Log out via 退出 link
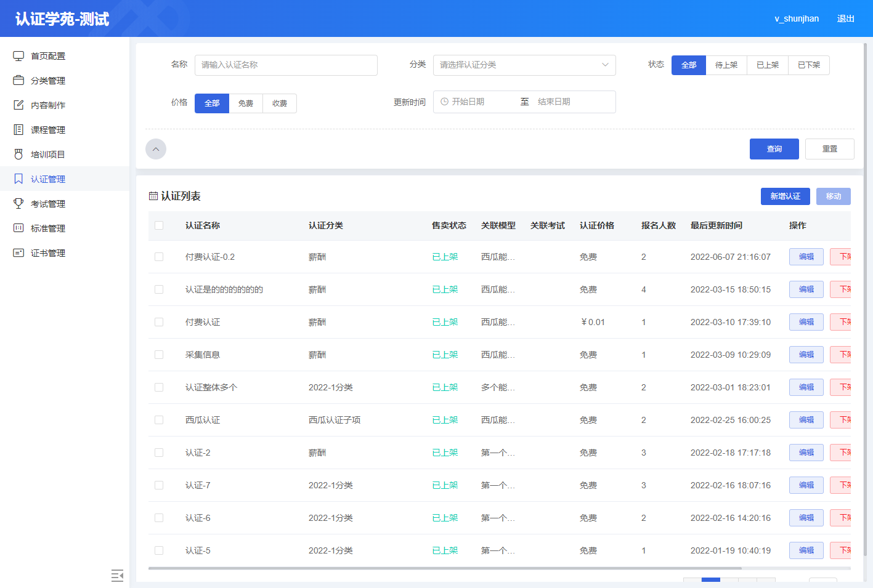This screenshot has width=873, height=588. 846,18
